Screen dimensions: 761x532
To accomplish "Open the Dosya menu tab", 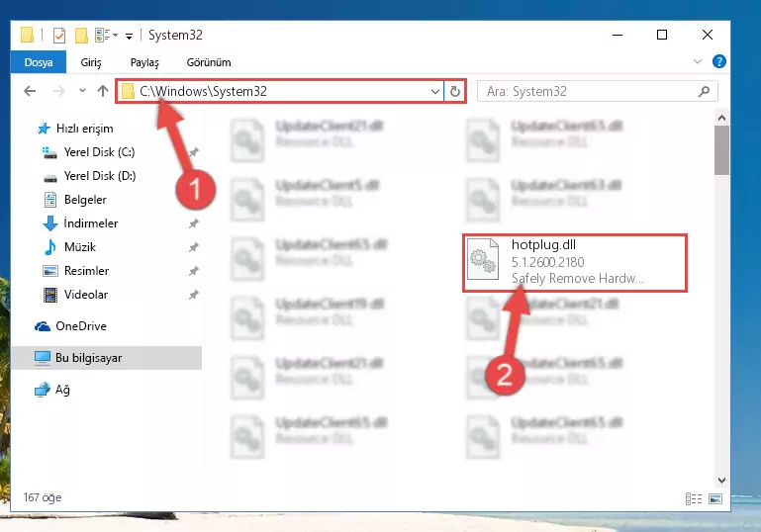I will click(x=39, y=62).
